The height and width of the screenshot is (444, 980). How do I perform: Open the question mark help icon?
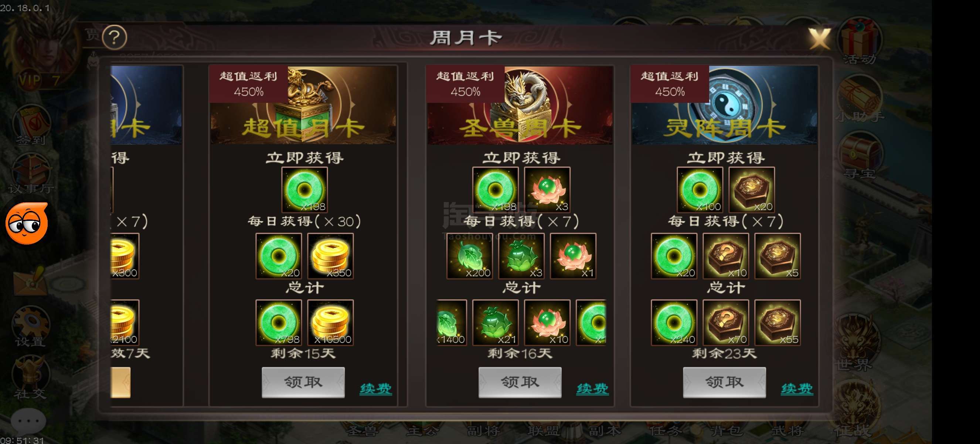pos(115,37)
